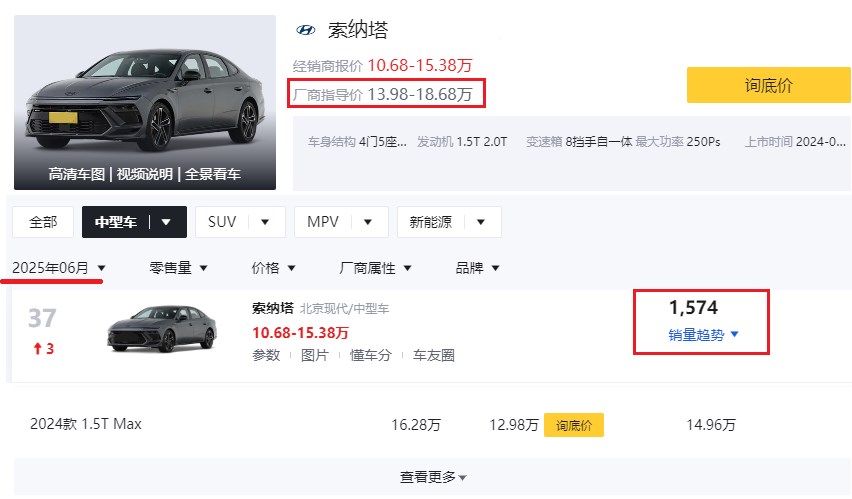Open the 中型车 category dropdown arrow

(x=166, y=222)
